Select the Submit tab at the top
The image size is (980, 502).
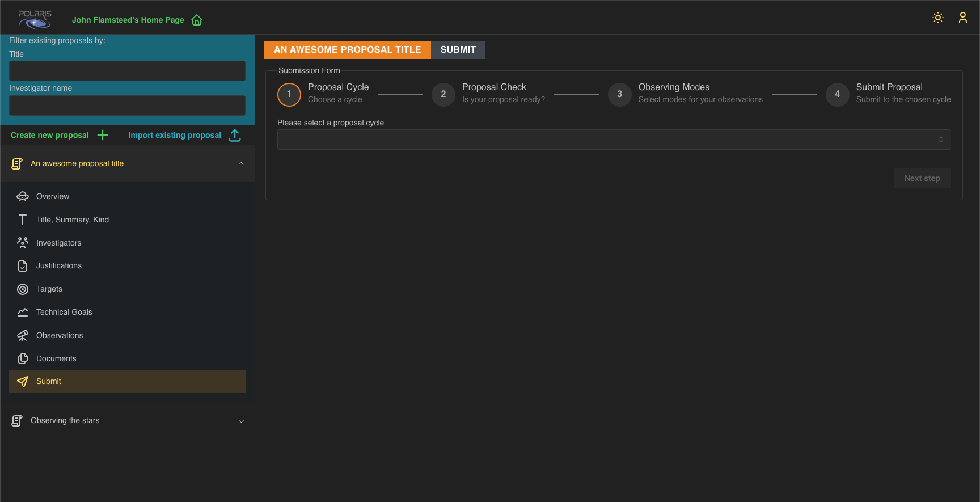[x=458, y=50]
